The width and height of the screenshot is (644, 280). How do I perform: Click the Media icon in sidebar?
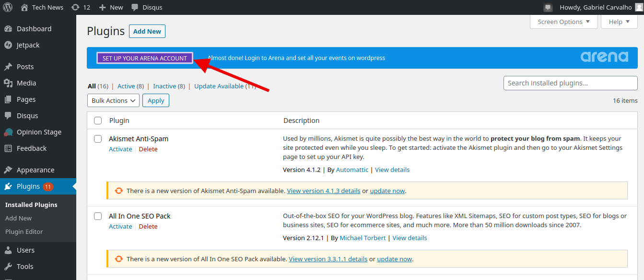pyautogui.click(x=8, y=83)
